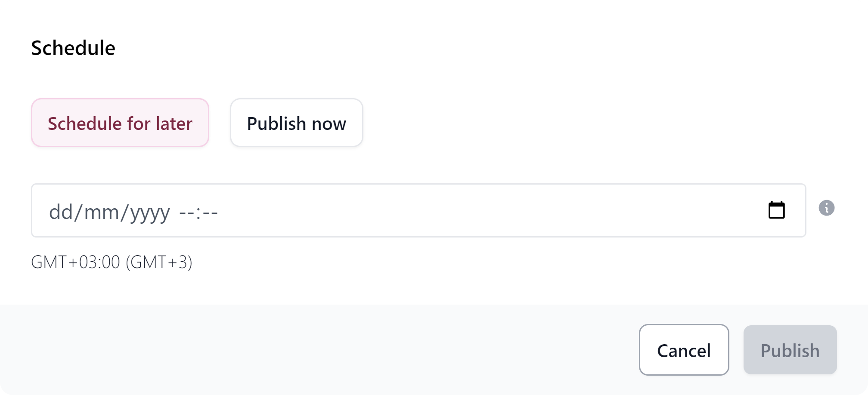Click the GMT+03:00 timezone label
This screenshot has height=395, width=868.
[x=112, y=262]
